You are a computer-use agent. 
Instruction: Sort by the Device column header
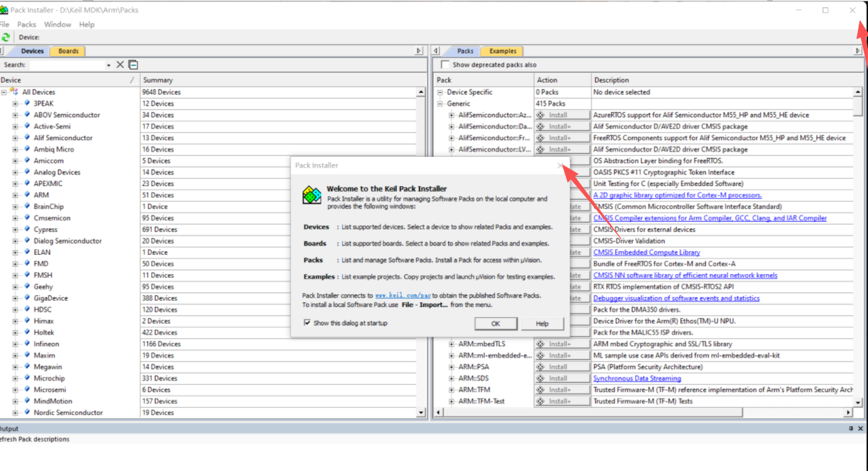[x=69, y=80]
